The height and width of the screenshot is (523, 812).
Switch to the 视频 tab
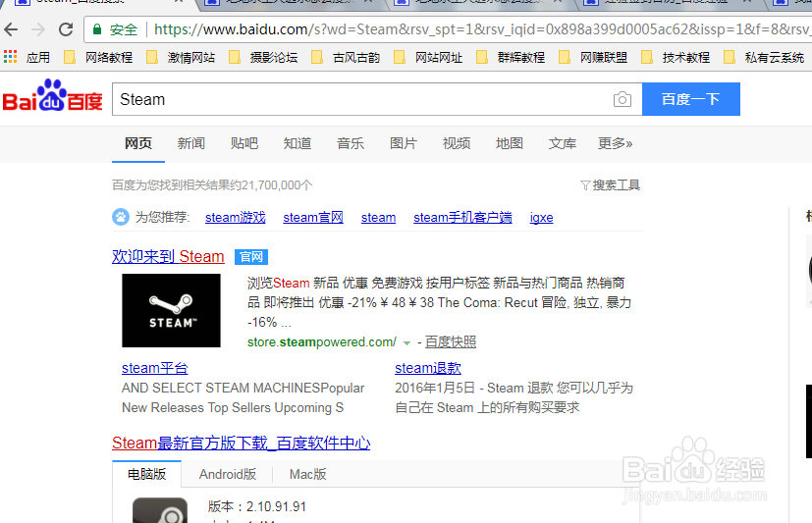point(457,143)
